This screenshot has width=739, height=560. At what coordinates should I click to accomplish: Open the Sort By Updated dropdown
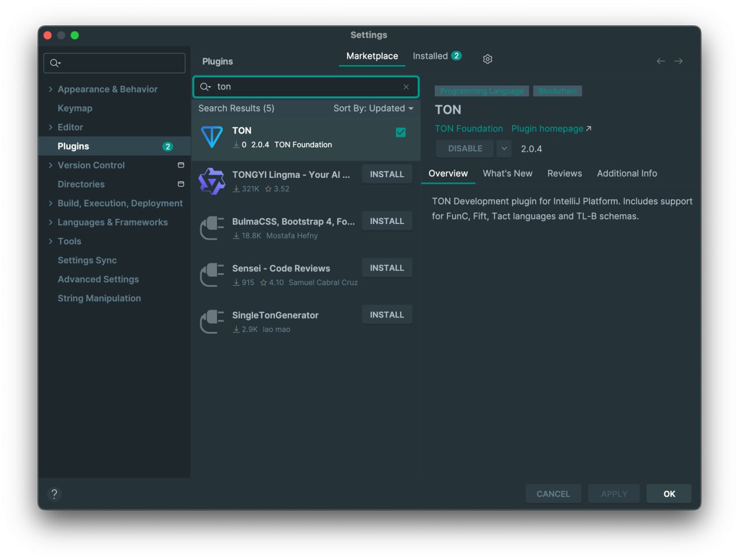coord(373,109)
